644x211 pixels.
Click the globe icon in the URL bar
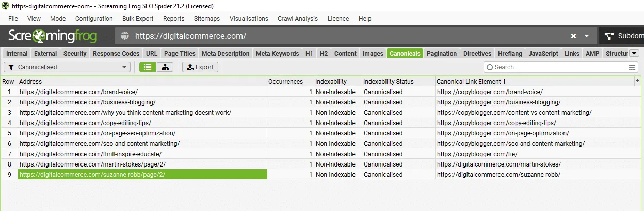click(x=124, y=36)
